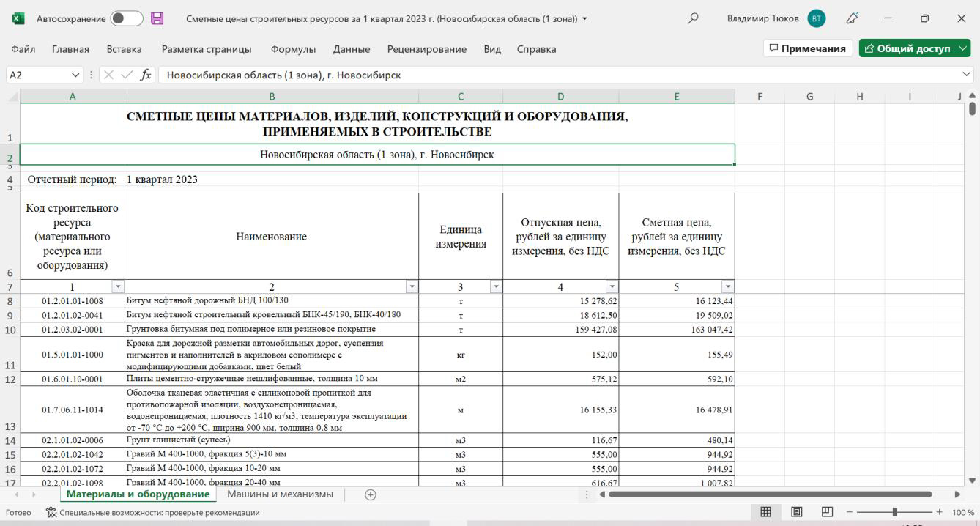Click the cancel entry X icon
Image resolution: width=980 pixels, height=526 pixels.
(x=108, y=75)
